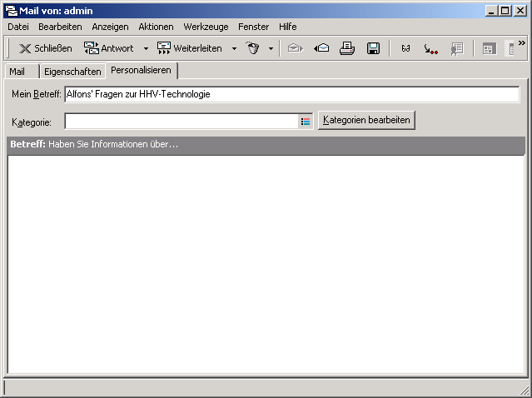
Task: Close the Mail von: admin window
Action: point(520,11)
